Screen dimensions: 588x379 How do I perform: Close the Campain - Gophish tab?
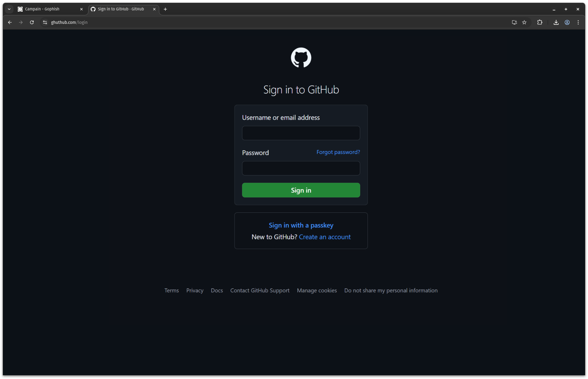81,9
